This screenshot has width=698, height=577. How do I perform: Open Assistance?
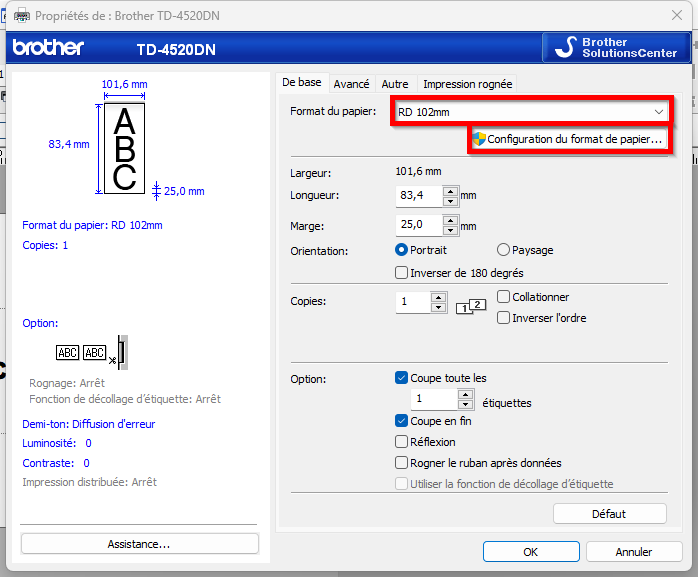point(139,544)
